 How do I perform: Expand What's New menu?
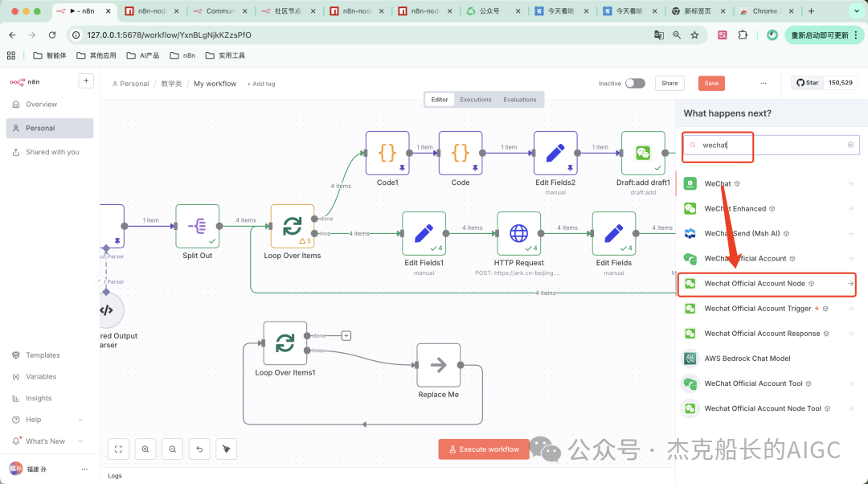pyautogui.click(x=49, y=441)
